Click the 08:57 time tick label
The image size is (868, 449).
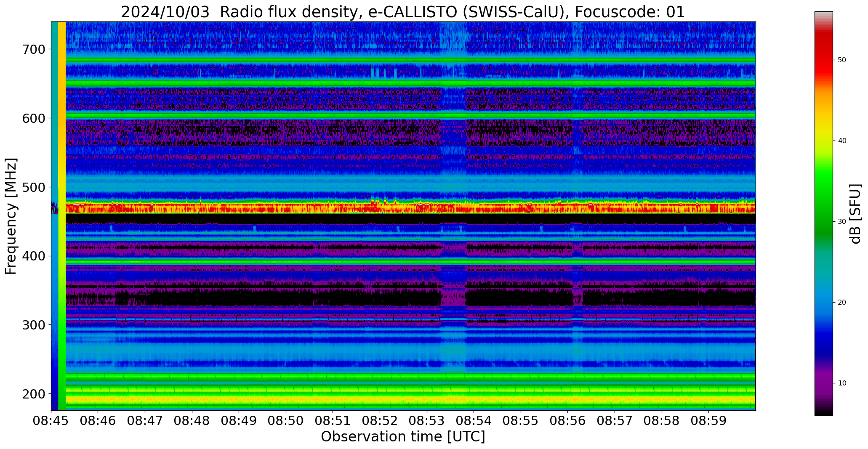click(x=615, y=421)
